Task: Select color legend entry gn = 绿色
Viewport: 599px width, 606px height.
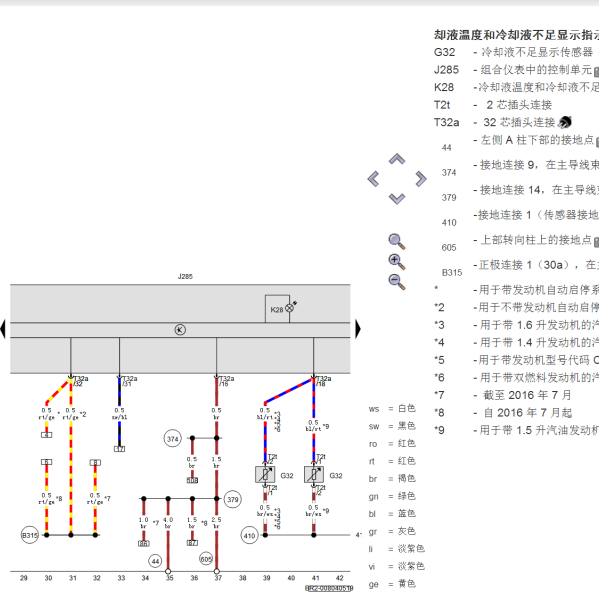Action: [x=392, y=496]
